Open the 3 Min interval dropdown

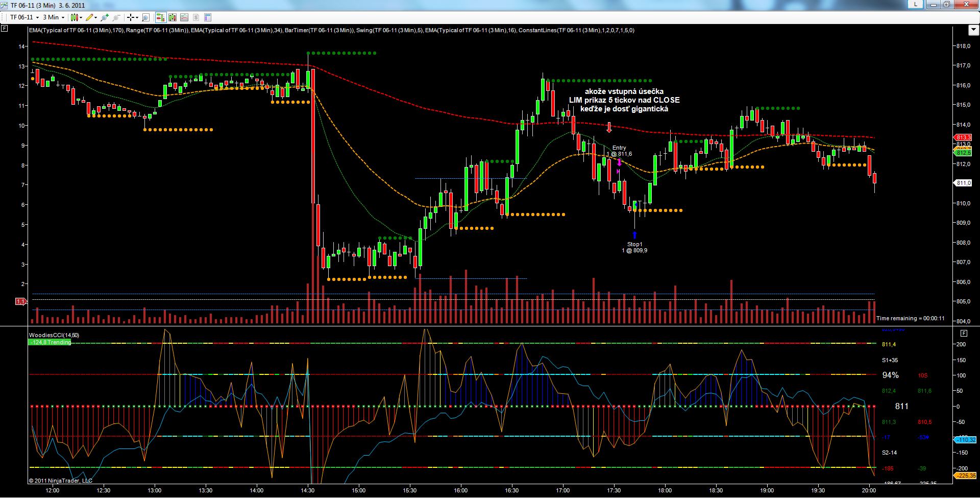(54, 17)
